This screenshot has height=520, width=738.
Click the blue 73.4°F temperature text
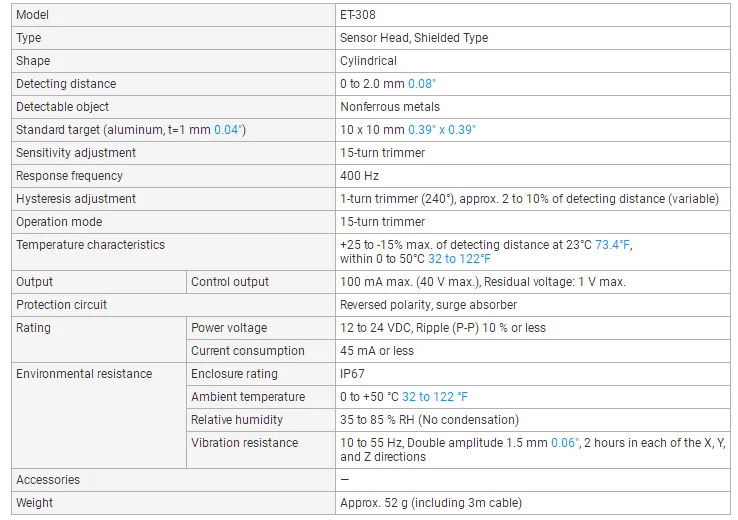(x=612, y=245)
